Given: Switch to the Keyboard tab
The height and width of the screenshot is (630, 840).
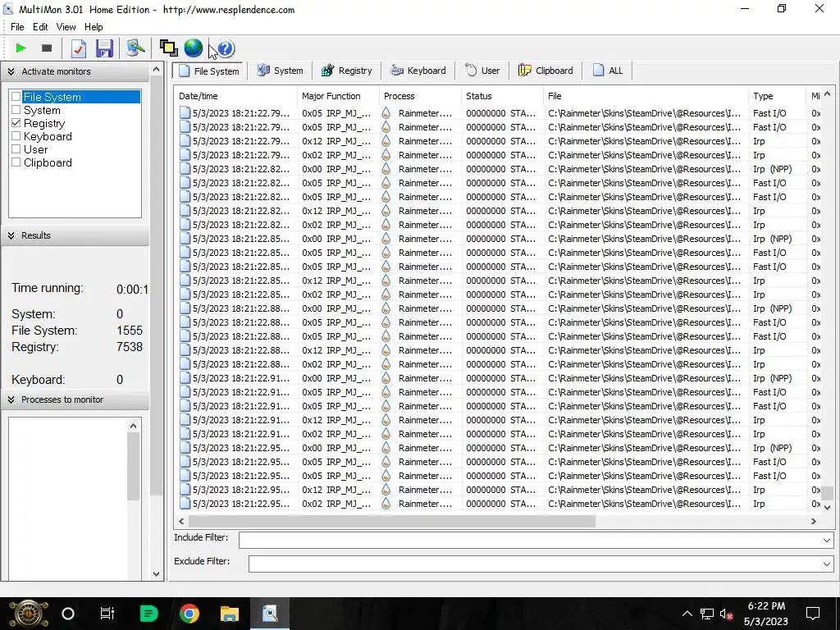Looking at the screenshot, I should [418, 71].
